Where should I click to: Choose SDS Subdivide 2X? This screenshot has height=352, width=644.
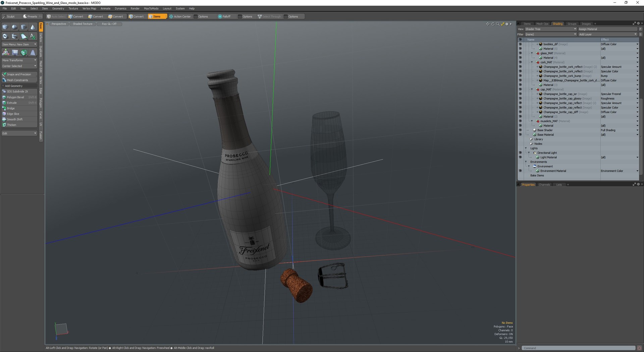(x=19, y=92)
